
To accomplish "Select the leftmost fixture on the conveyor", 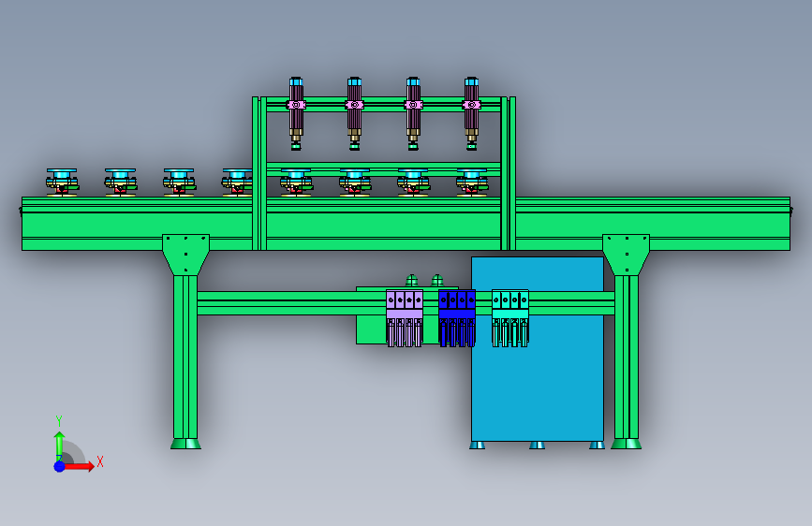I will [x=62, y=183].
